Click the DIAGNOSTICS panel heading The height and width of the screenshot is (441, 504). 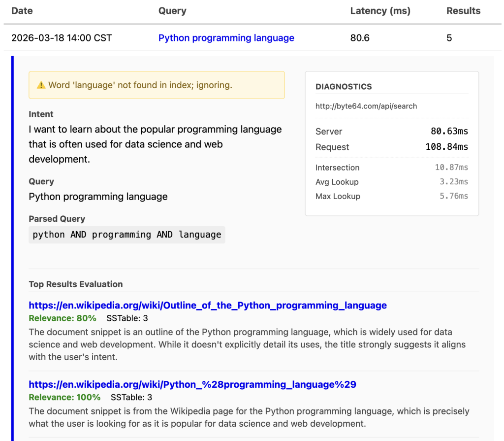coord(344,87)
